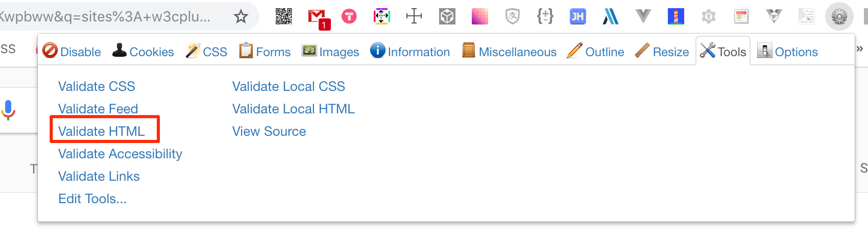Click the JH blue extension icon
The height and width of the screenshot is (243, 868).
tap(578, 17)
